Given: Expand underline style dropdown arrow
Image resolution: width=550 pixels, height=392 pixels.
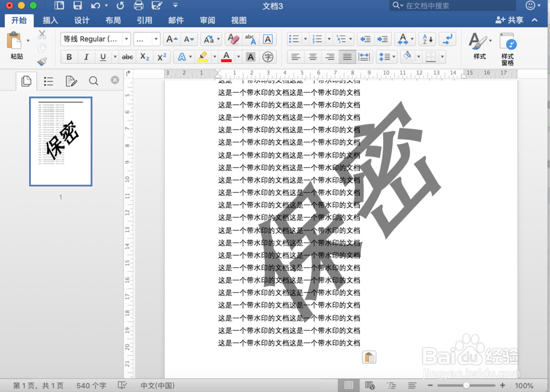Looking at the screenshot, I should click(x=115, y=57).
